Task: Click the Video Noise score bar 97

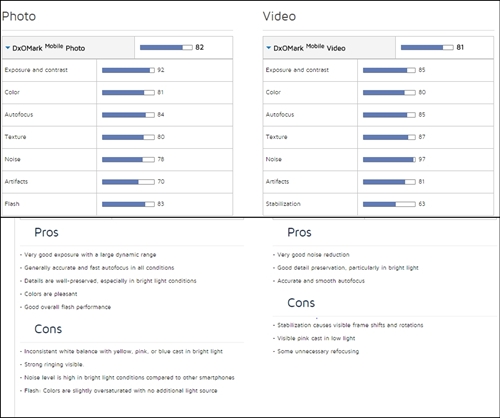Action: pos(389,159)
